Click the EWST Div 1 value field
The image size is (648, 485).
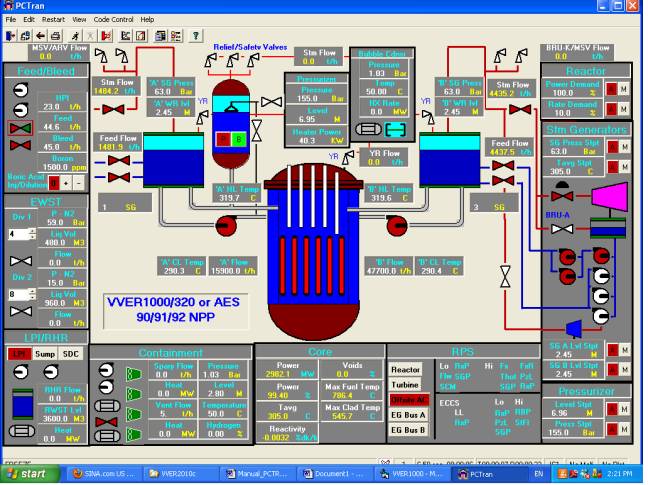click(19, 234)
